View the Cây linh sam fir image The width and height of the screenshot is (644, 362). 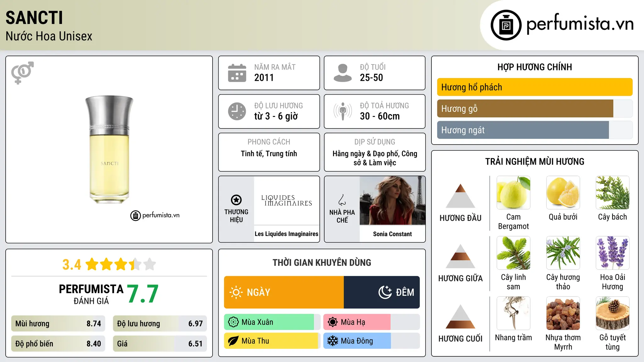point(514,253)
